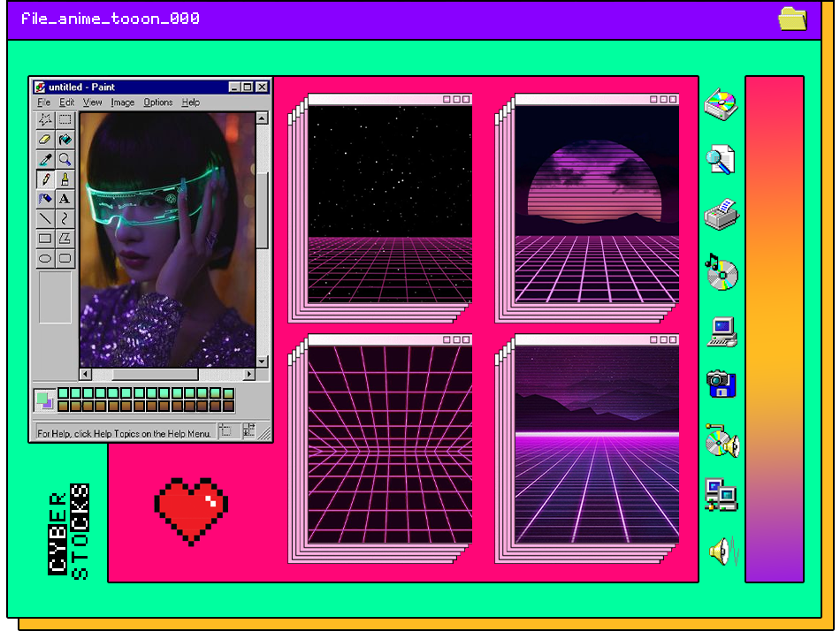
Task: Open the music CD icon
Action: pyautogui.click(x=721, y=271)
